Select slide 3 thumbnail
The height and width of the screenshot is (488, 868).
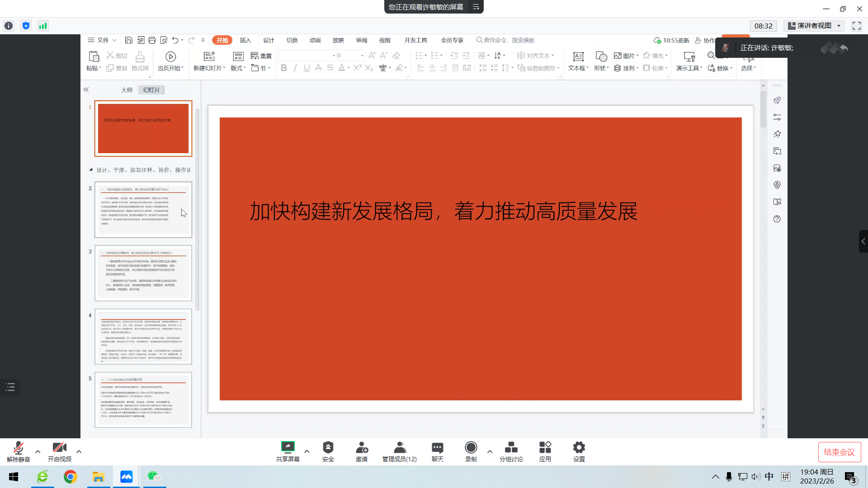pyautogui.click(x=143, y=273)
